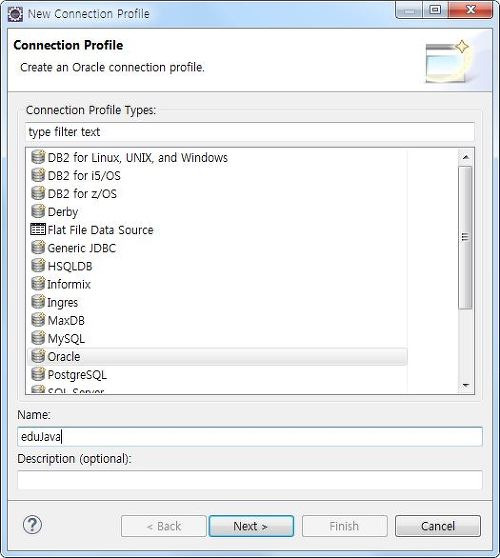The width and height of the screenshot is (500, 558).
Task: Click the Eclipse icon in the title bar
Action: (x=15, y=14)
